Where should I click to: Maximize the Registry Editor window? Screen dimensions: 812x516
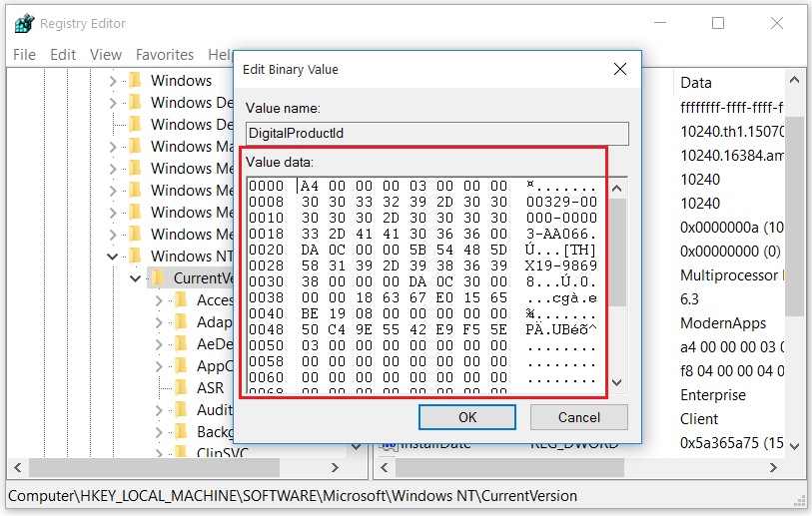pos(718,23)
